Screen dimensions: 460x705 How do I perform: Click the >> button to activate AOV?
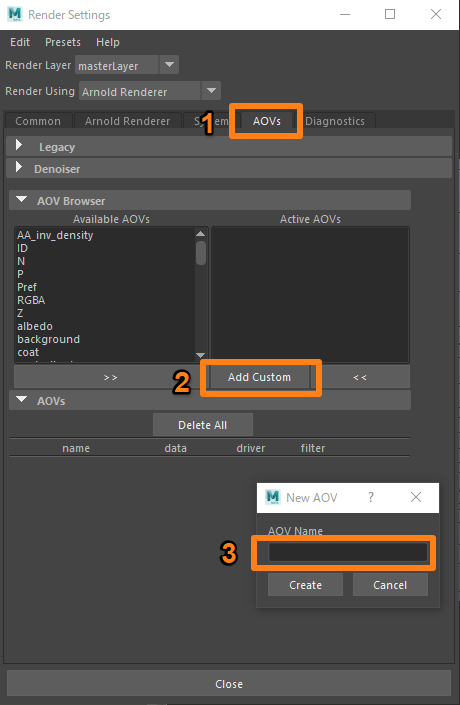coord(110,377)
